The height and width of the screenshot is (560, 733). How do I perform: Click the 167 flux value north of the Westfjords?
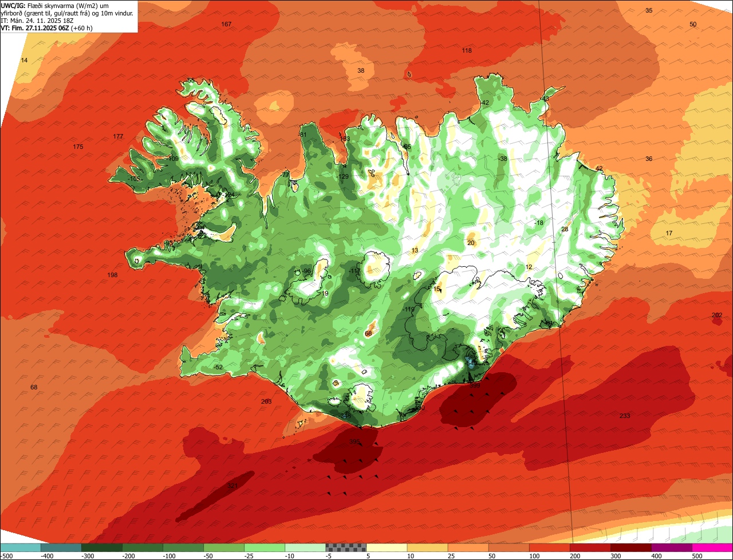[227, 24]
